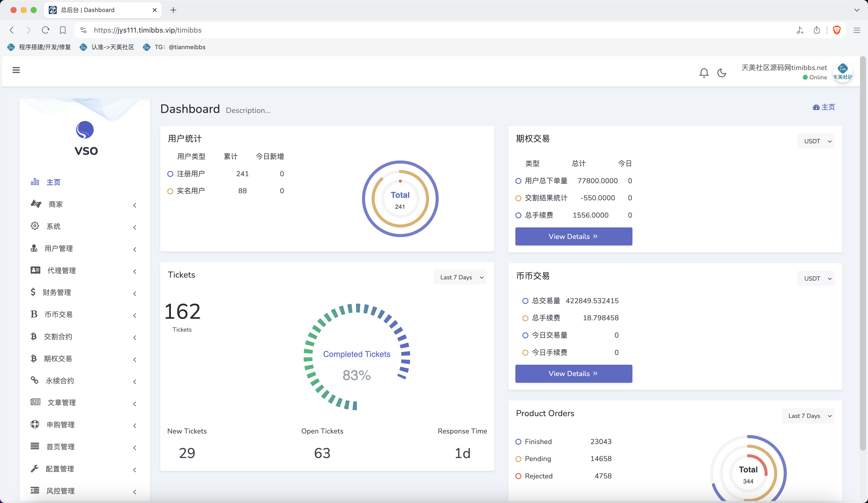Click the Completed Tickets 83% progress ring

(356, 357)
